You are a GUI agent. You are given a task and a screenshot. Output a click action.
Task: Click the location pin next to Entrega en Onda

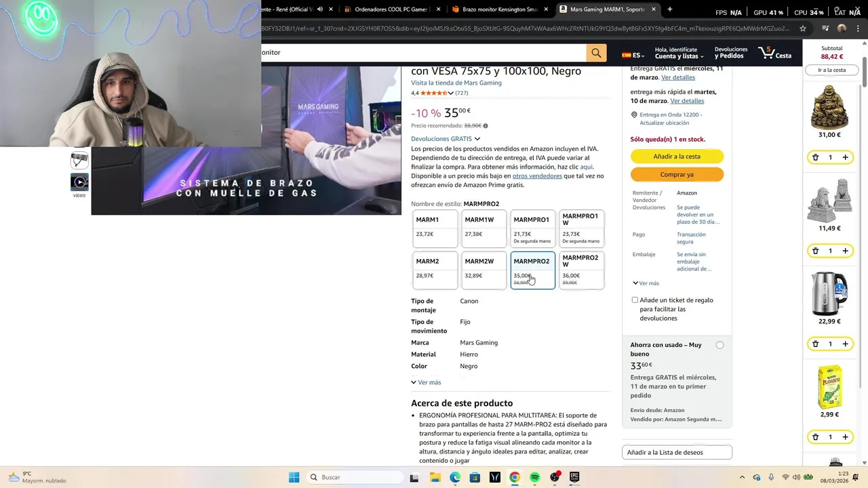[634, 115]
